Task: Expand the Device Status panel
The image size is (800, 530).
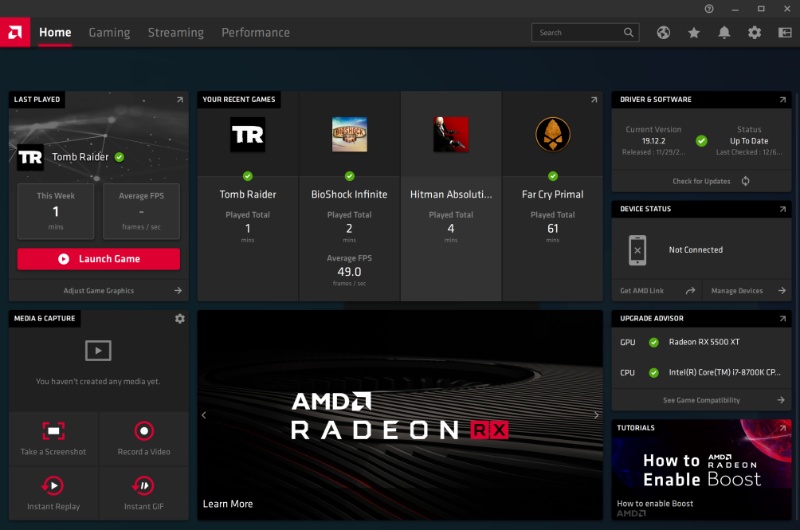Action: pos(783,209)
